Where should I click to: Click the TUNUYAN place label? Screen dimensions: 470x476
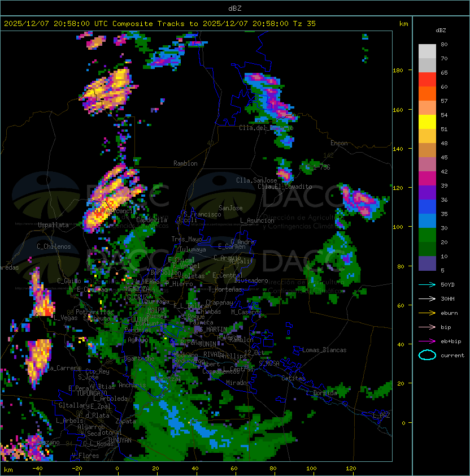tap(120, 440)
